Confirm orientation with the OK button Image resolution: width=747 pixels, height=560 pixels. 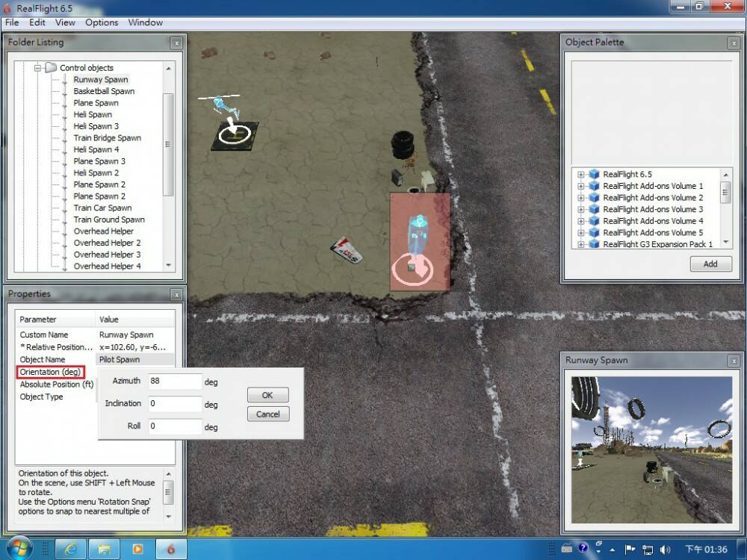[267, 395]
